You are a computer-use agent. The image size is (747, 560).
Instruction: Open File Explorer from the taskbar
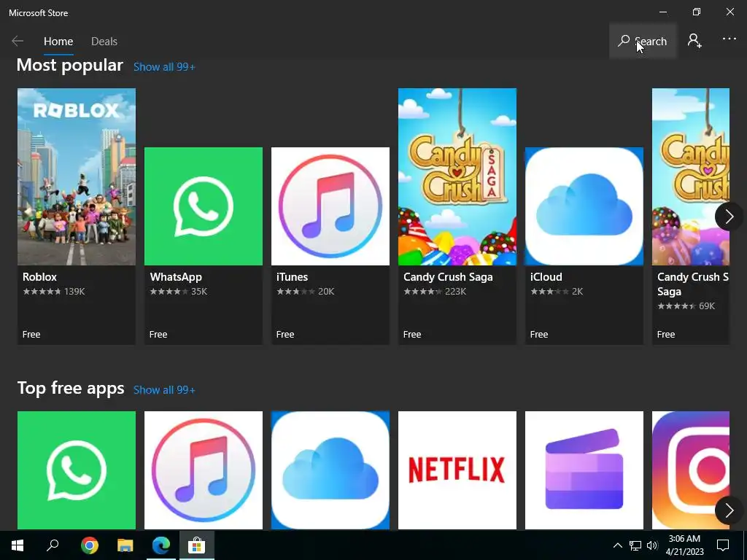125,545
